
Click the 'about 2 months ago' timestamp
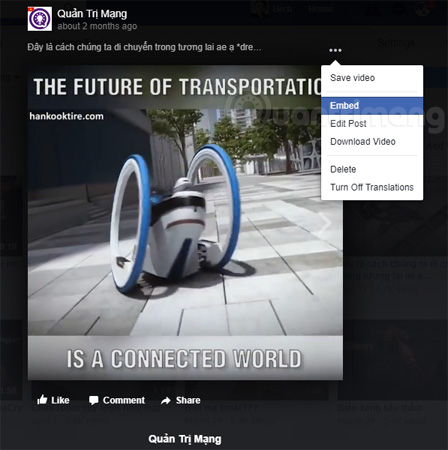pos(97,26)
